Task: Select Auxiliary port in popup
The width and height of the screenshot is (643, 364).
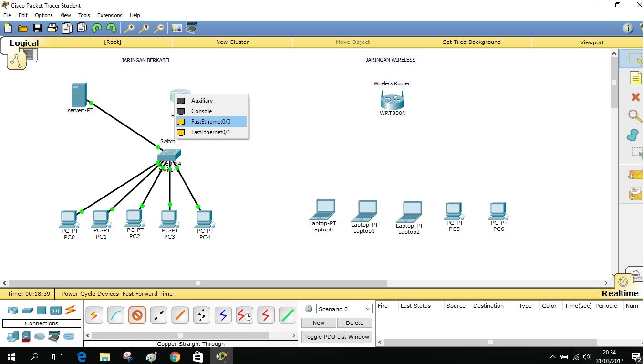Action: click(x=211, y=101)
